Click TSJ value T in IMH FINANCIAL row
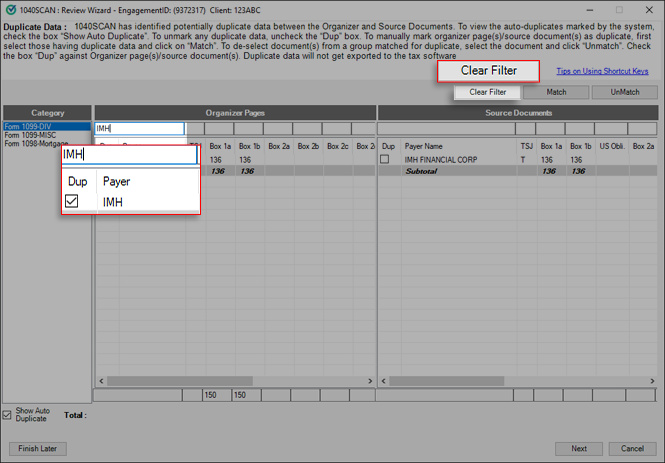Image resolution: width=665 pixels, height=463 pixels. [x=522, y=160]
